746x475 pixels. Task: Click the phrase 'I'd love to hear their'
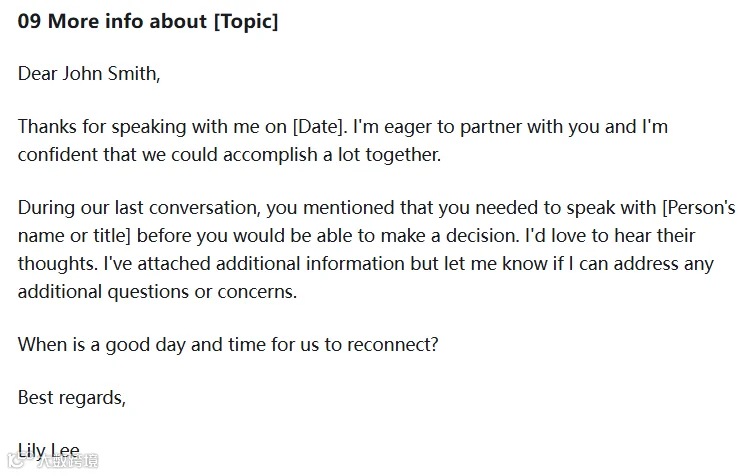[610, 236]
